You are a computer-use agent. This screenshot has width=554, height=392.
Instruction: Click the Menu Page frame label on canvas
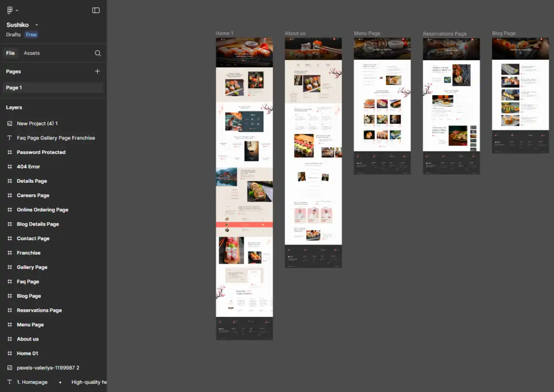[367, 33]
